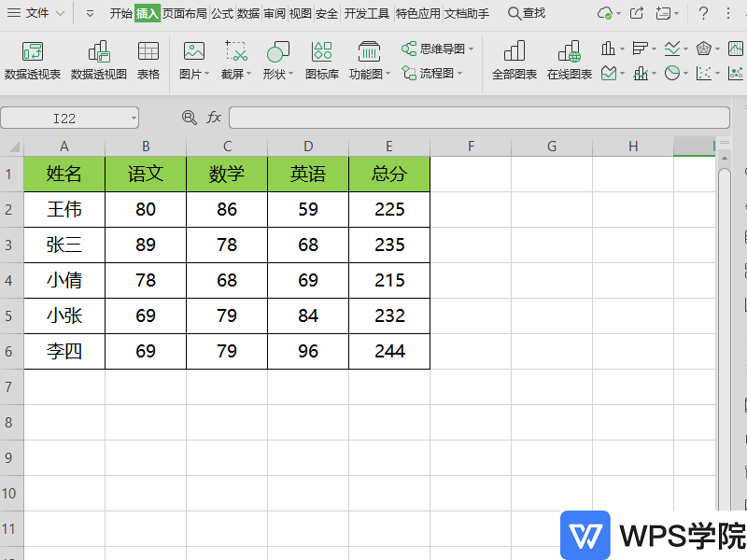Click the Online Charts (在线图表) button
Screen dimensions: 747x560
tap(568, 58)
